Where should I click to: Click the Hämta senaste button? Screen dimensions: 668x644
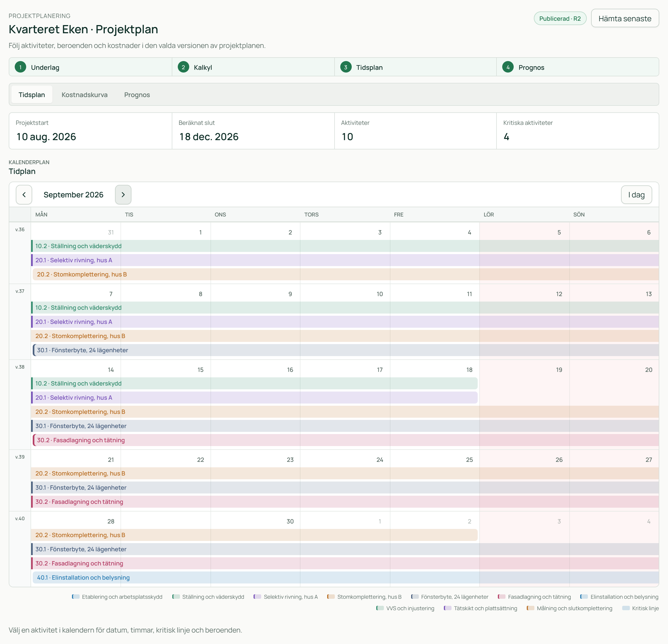pos(624,18)
